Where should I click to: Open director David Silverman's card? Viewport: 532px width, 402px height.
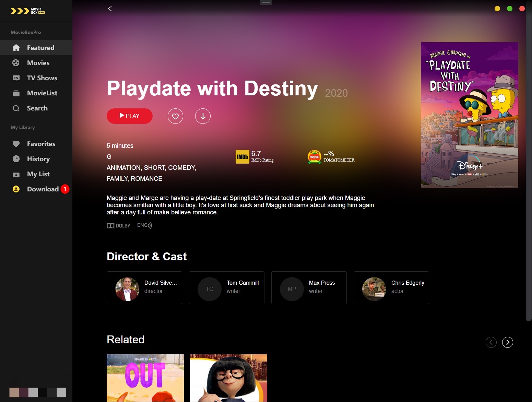point(144,288)
